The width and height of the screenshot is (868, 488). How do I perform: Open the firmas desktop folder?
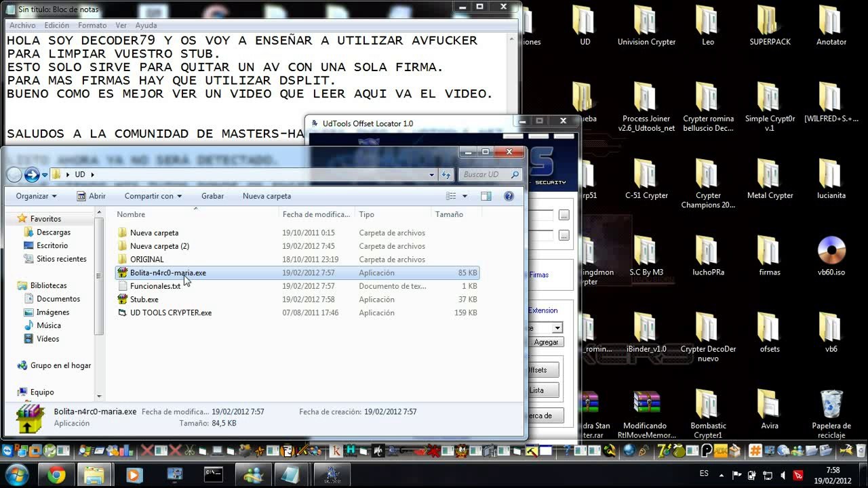770,257
